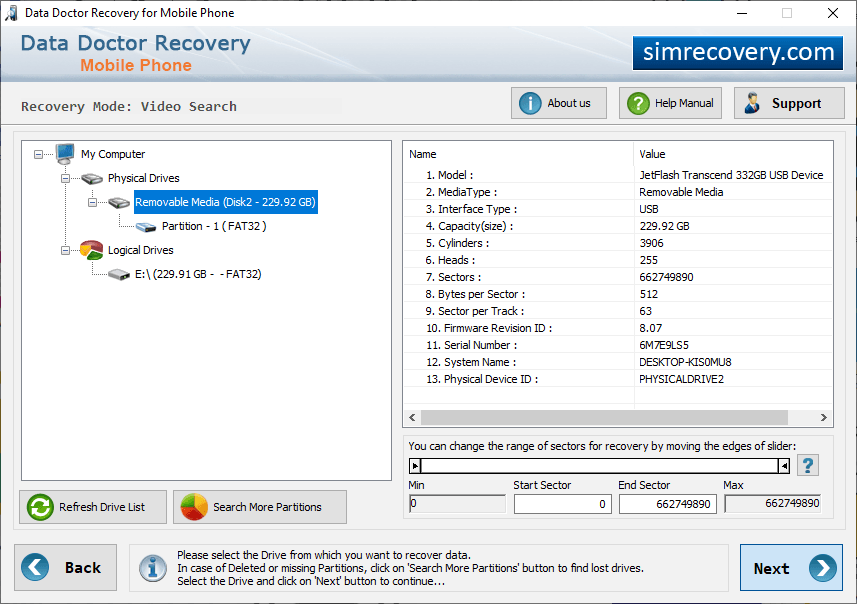Screen dimensions: 857x604
Task: Select the '4. Capacity(size) :' row
Action: [x=618, y=226]
